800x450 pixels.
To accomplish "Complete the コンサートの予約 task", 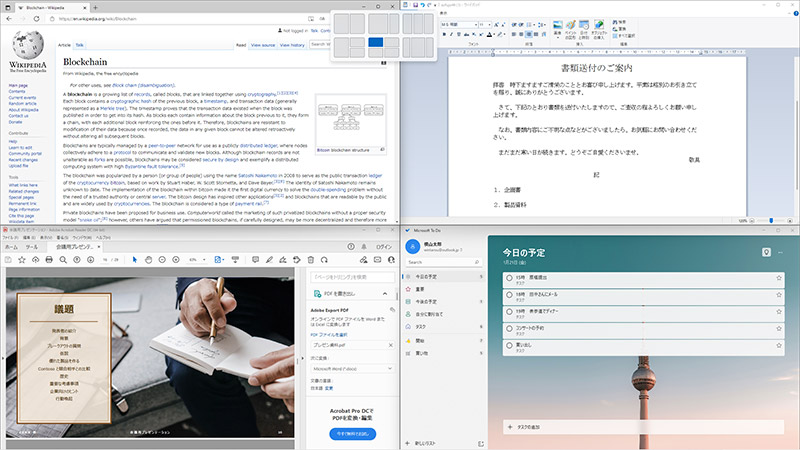I will [509, 328].
